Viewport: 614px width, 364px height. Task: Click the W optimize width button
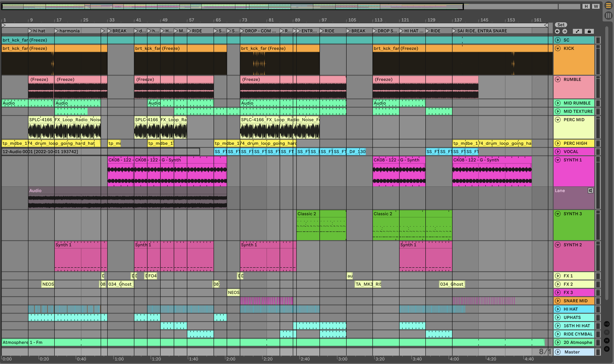596,6
